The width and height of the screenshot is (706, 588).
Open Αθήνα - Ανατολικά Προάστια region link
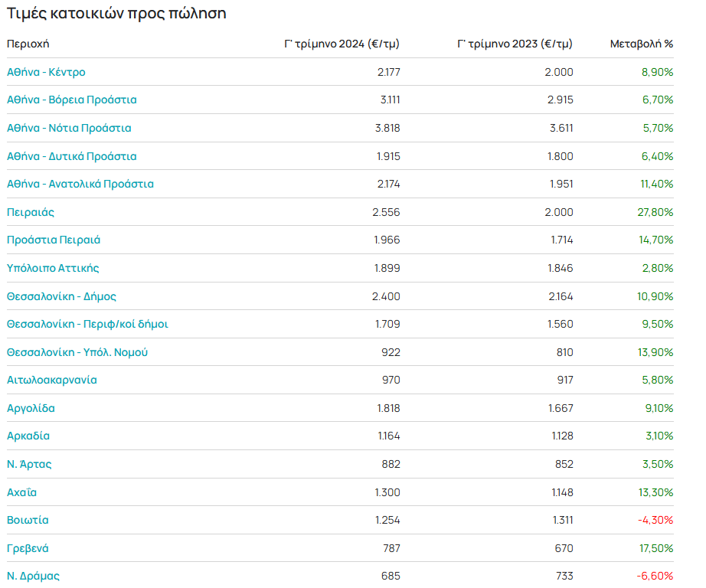coord(80,184)
